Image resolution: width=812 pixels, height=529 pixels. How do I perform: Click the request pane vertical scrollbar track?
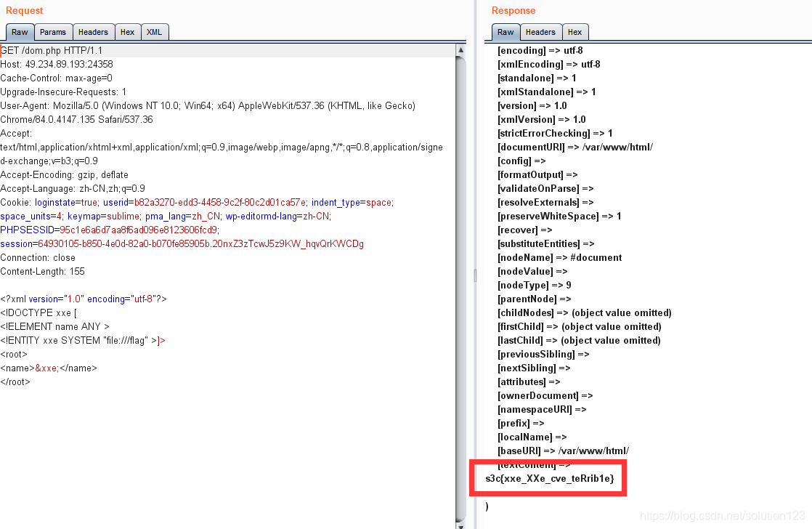pos(460,288)
